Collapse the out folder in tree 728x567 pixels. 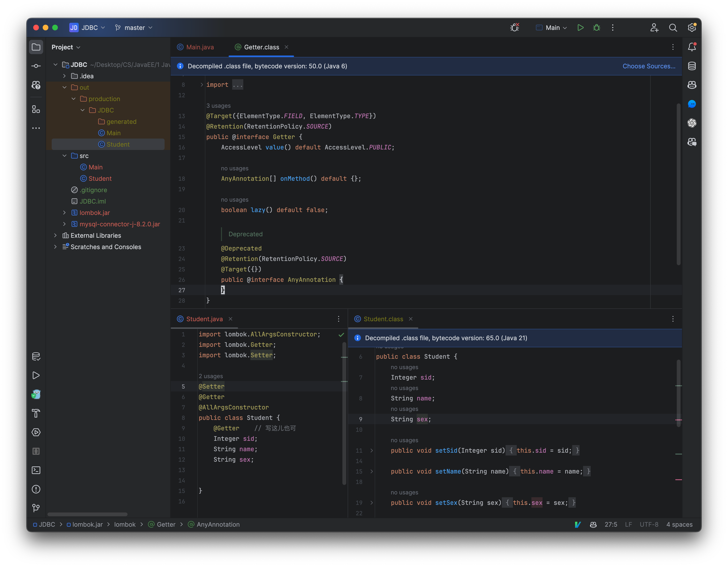pyautogui.click(x=65, y=87)
